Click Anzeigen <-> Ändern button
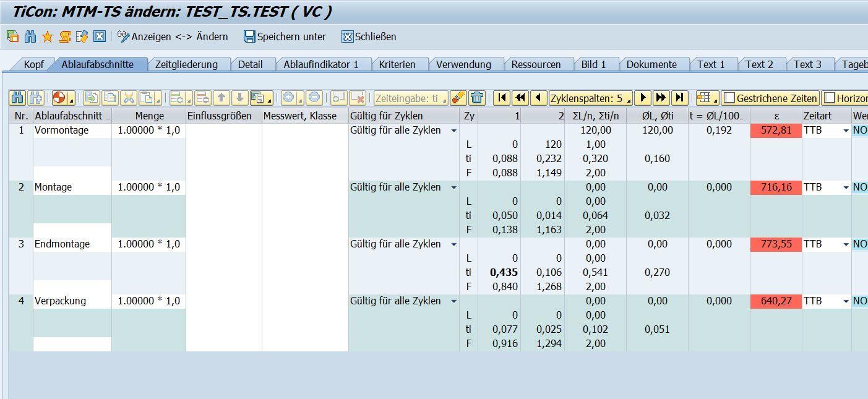Viewport: 868px width, 399px height. click(173, 36)
